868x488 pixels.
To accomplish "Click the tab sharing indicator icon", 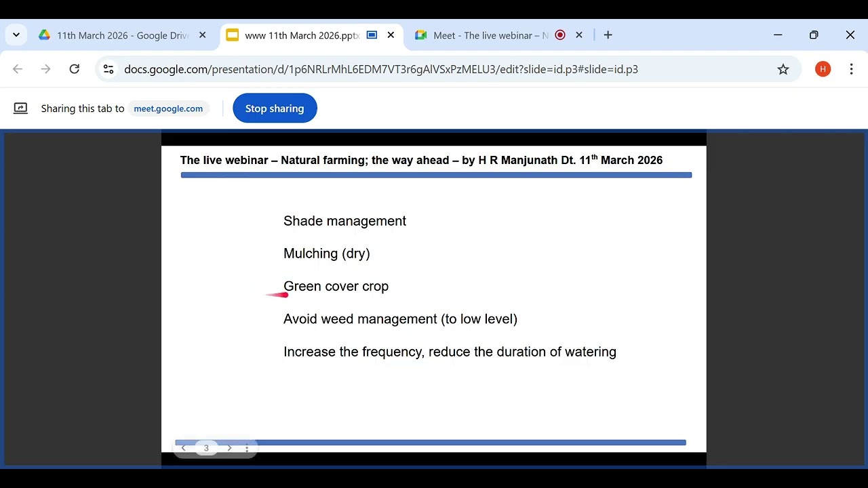I will pyautogui.click(x=372, y=35).
